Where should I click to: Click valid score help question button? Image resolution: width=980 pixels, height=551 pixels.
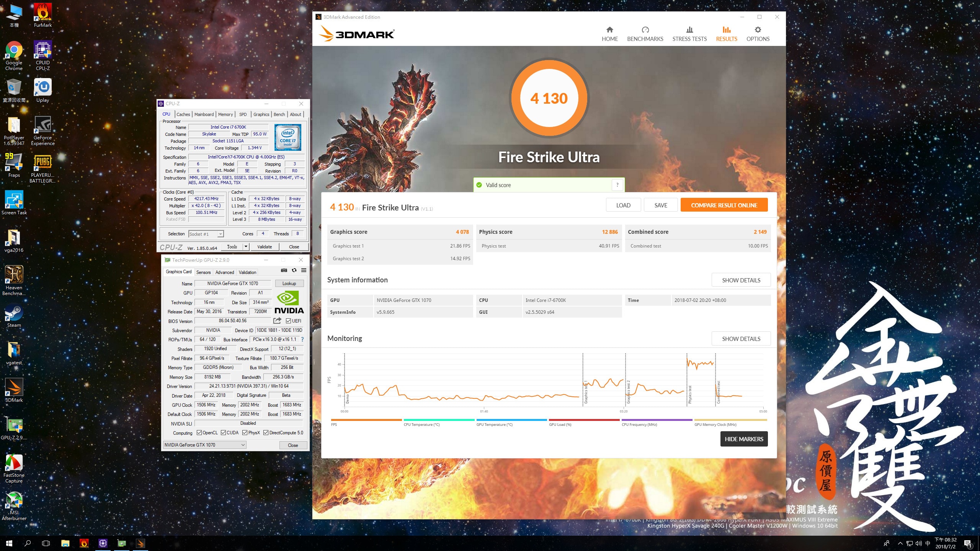[x=617, y=185]
